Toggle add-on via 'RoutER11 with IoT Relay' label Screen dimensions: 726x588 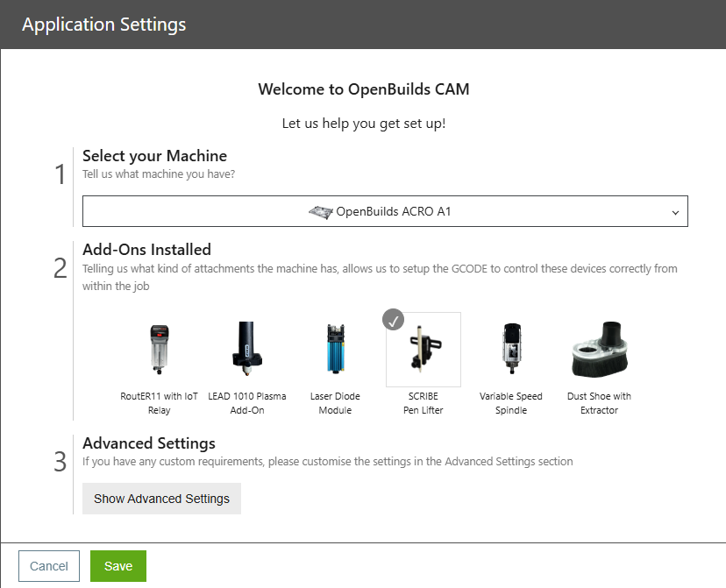click(x=159, y=403)
